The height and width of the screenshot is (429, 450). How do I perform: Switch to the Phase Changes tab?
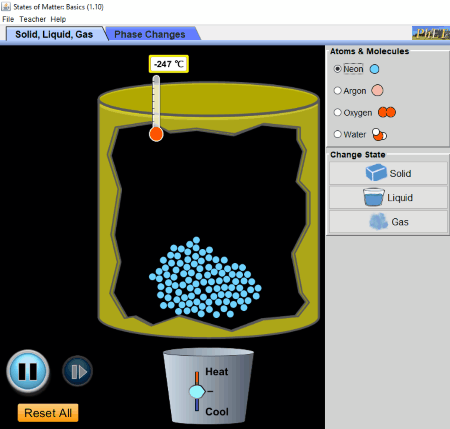(150, 34)
